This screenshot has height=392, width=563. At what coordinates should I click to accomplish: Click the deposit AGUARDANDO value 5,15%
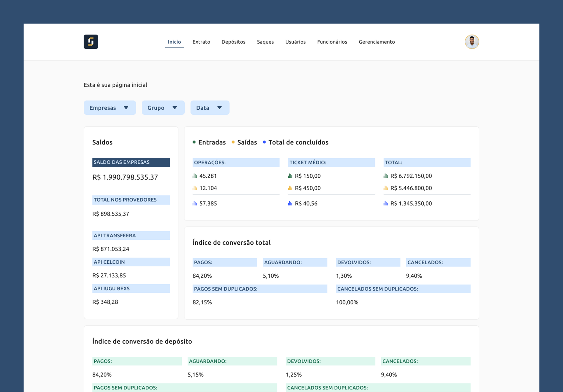(x=196, y=375)
